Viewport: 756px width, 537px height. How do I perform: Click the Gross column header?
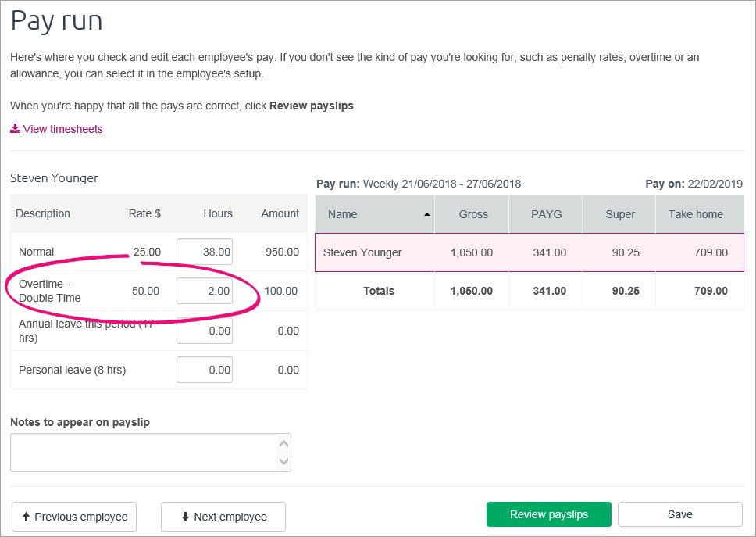click(473, 214)
